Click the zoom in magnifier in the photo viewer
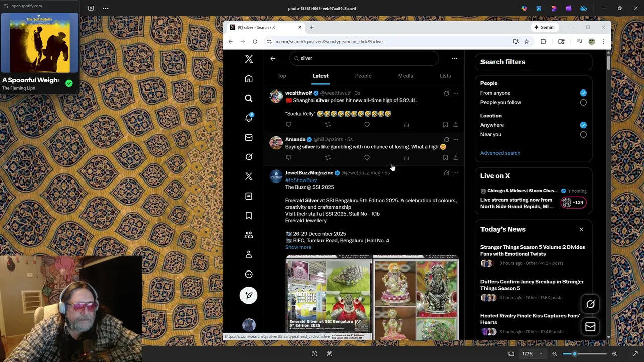 [615, 354]
